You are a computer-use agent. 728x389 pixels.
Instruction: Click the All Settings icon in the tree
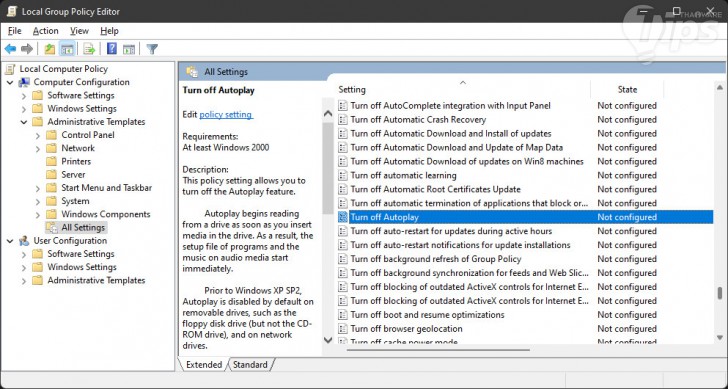52,227
